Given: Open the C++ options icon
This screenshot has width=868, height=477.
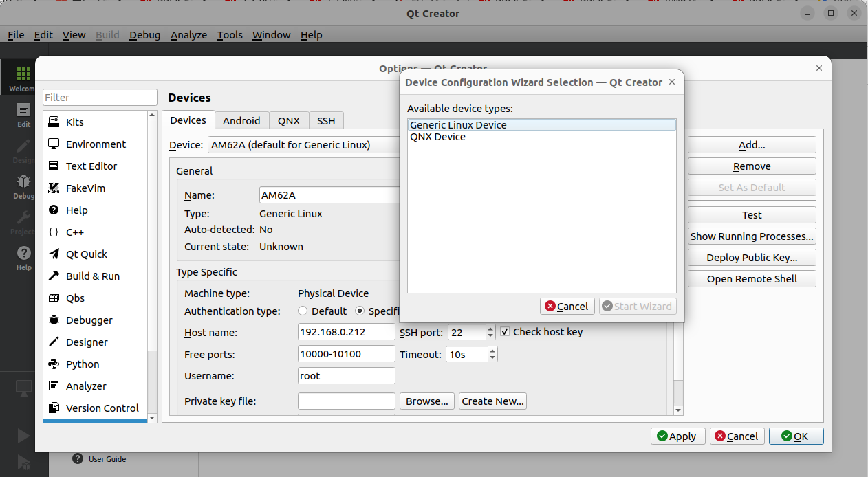Looking at the screenshot, I should click(54, 232).
